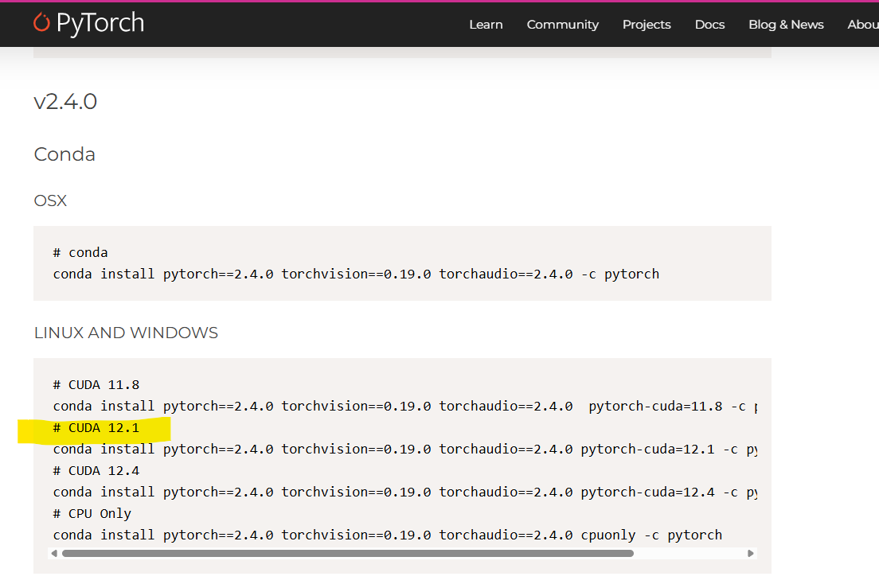Image resolution: width=879 pixels, height=588 pixels.
Task: Click the OSX subheading
Action: [x=50, y=201]
